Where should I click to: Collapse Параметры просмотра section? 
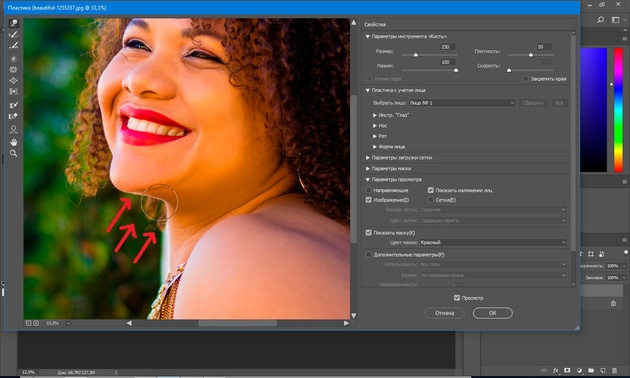click(368, 180)
